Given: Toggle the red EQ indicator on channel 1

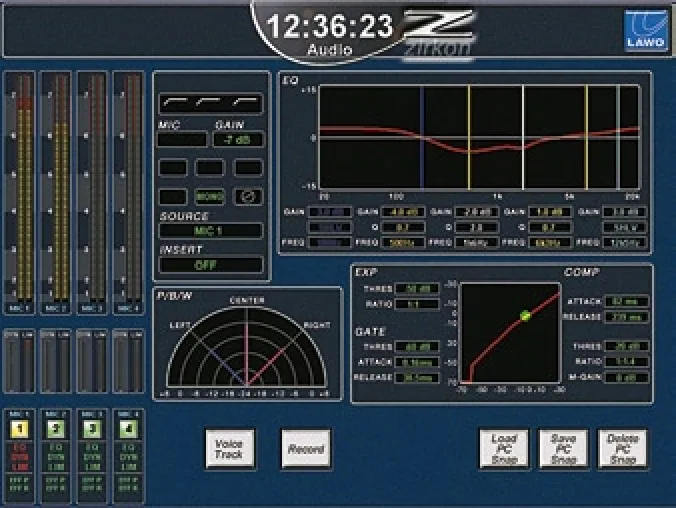Looking at the screenshot, I should point(19,448).
